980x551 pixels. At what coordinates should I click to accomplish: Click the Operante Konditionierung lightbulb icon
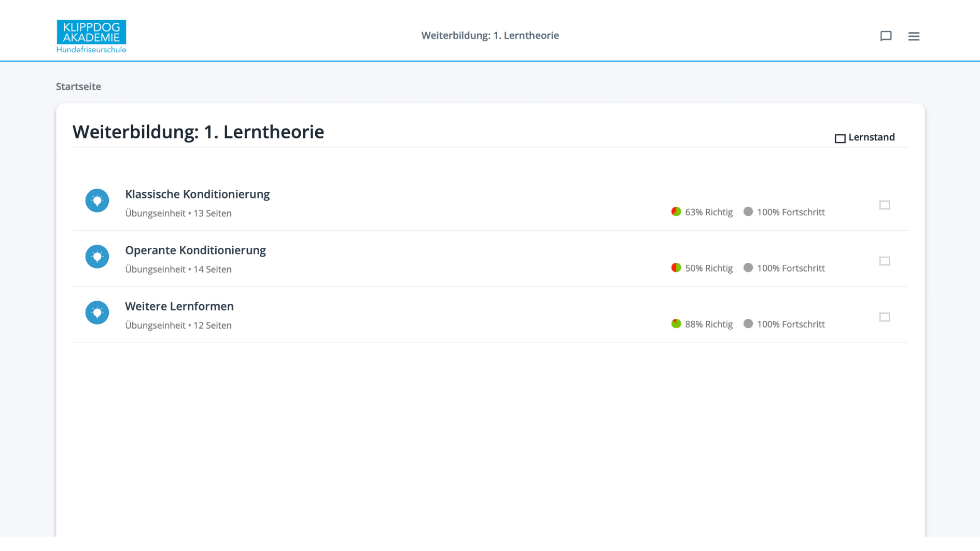97,257
